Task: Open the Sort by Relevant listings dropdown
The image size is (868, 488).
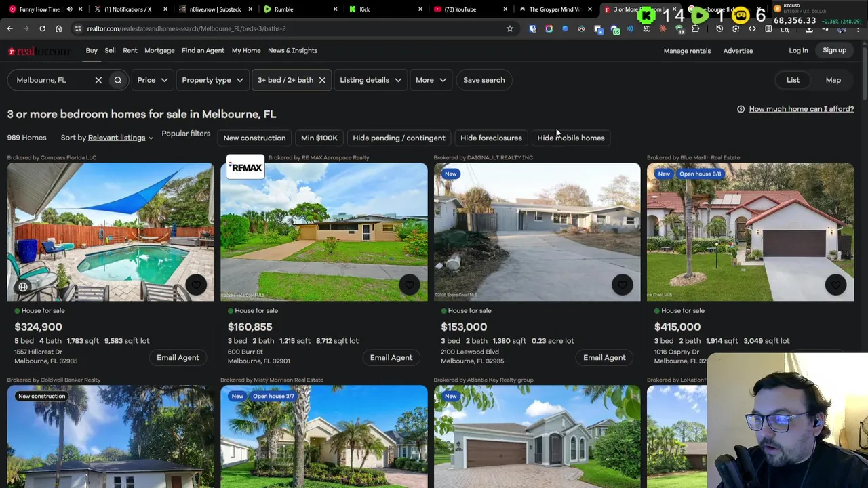Action: 120,138
